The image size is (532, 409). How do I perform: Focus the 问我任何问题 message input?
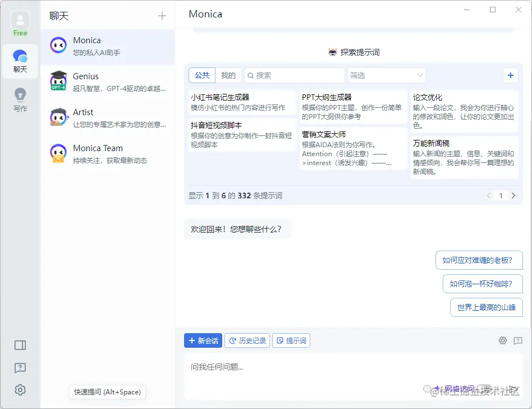[x=353, y=367]
